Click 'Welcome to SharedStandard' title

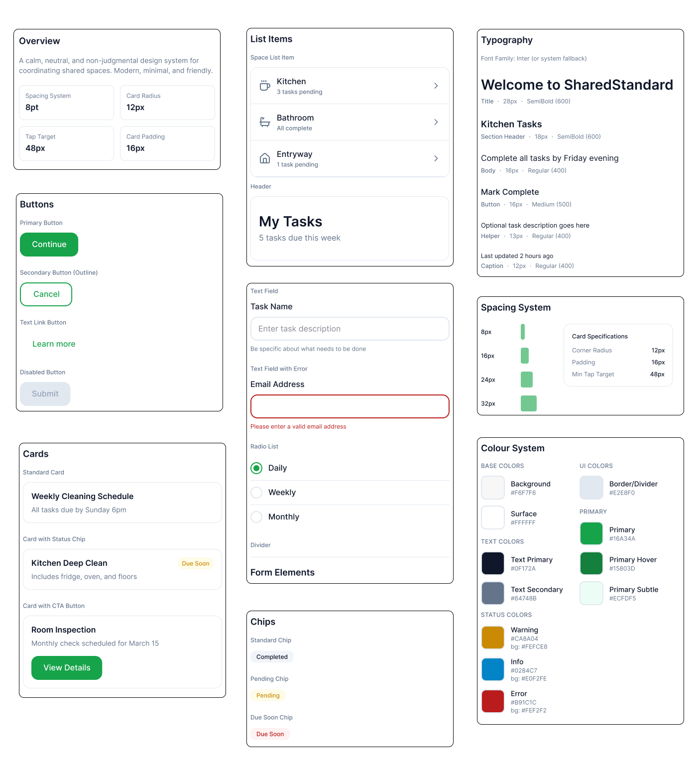coord(577,85)
